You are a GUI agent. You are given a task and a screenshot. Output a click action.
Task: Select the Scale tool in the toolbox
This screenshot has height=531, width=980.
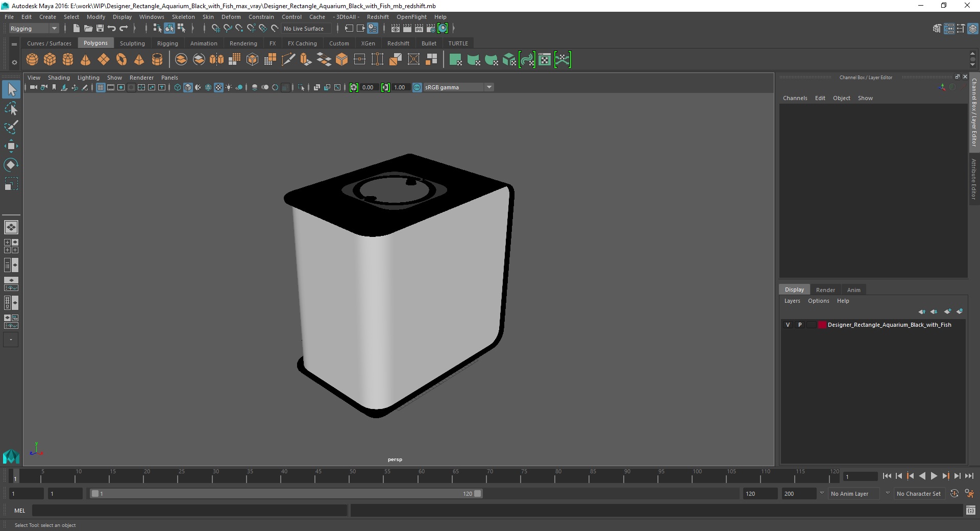coord(11,184)
